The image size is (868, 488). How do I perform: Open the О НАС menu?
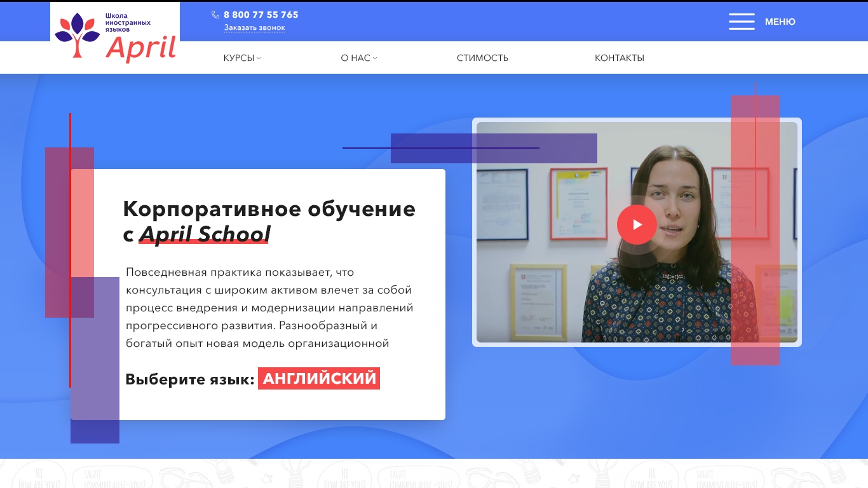(355, 58)
